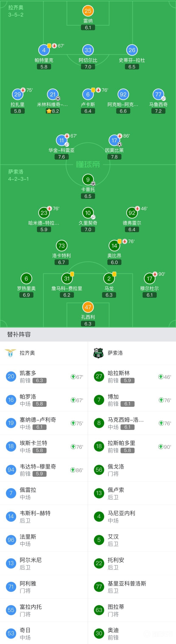The width and height of the screenshot is (176, 644).
Task: Open substitute 凯塞多 number 20 row
Action: tap(44, 376)
